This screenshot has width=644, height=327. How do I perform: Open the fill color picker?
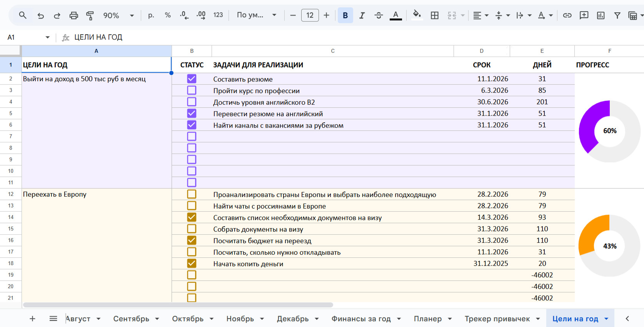417,15
